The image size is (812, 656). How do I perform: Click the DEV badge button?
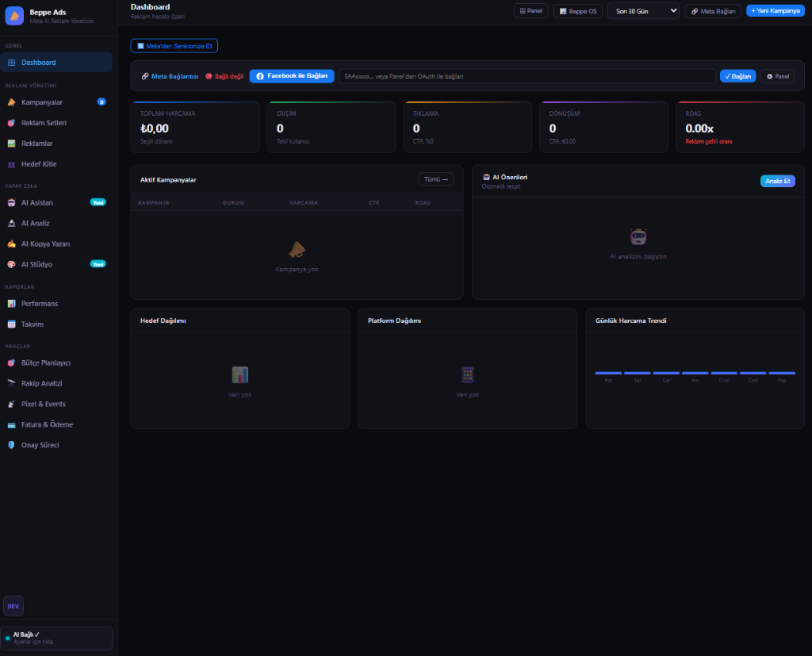click(x=13, y=606)
